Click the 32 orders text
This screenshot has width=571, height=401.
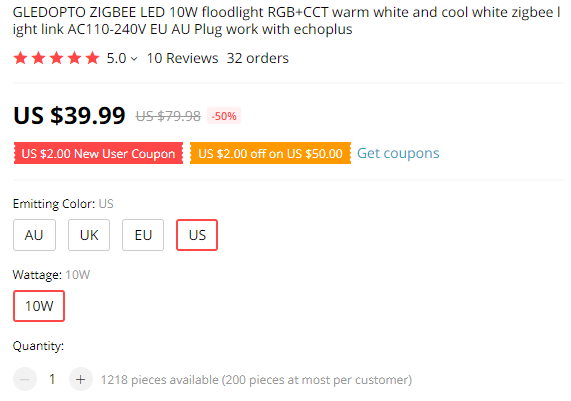(x=257, y=58)
